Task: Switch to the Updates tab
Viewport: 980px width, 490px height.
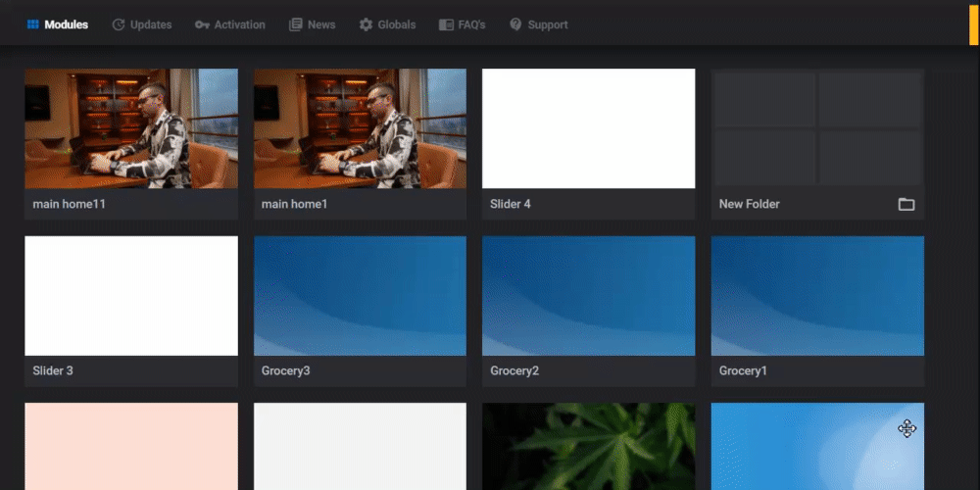Action: click(x=142, y=25)
